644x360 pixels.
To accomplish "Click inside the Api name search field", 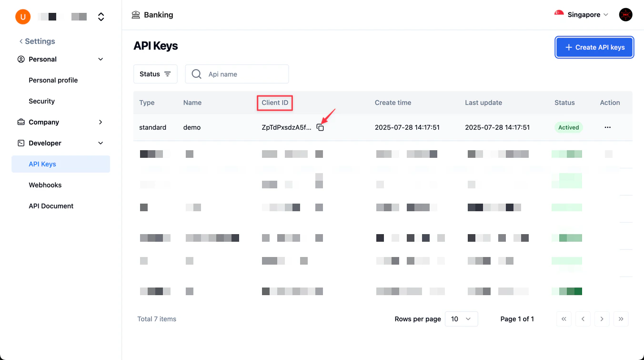I will click(x=238, y=74).
